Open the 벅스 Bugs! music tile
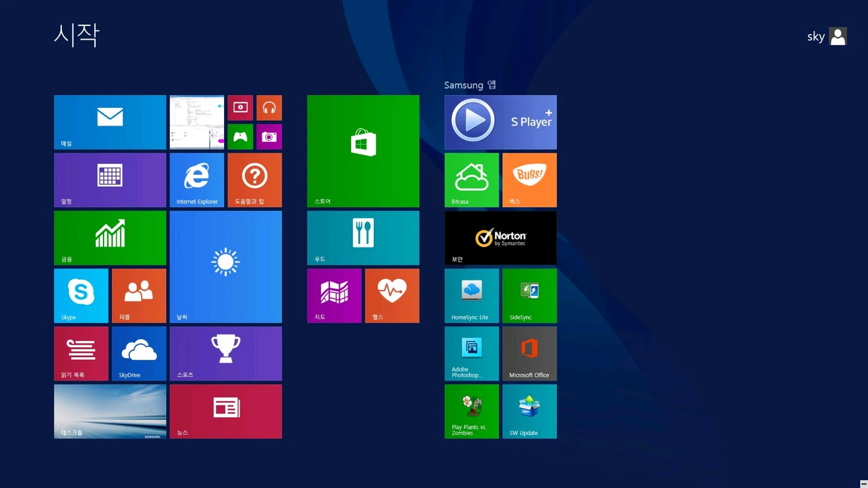Viewport: 868px width, 488px height. click(529, 180)
